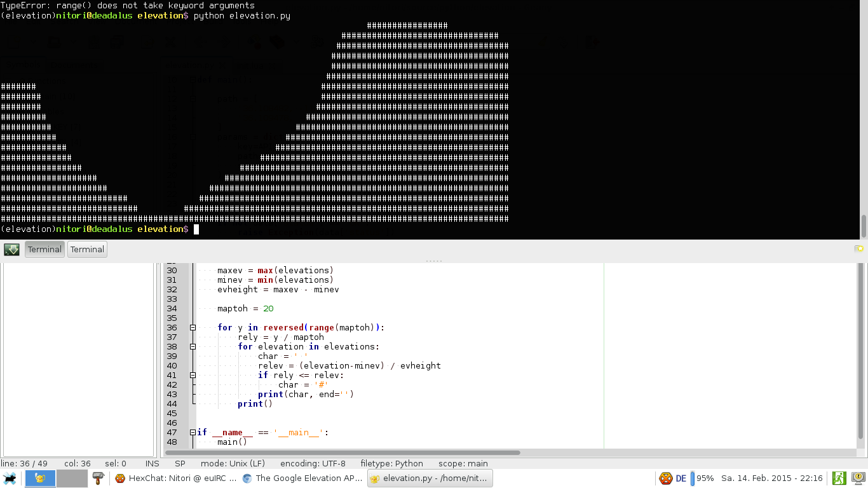Screen dimensions: 868x488
Task: Collapse the fold at line 36
Action: (x=193, y=328)
